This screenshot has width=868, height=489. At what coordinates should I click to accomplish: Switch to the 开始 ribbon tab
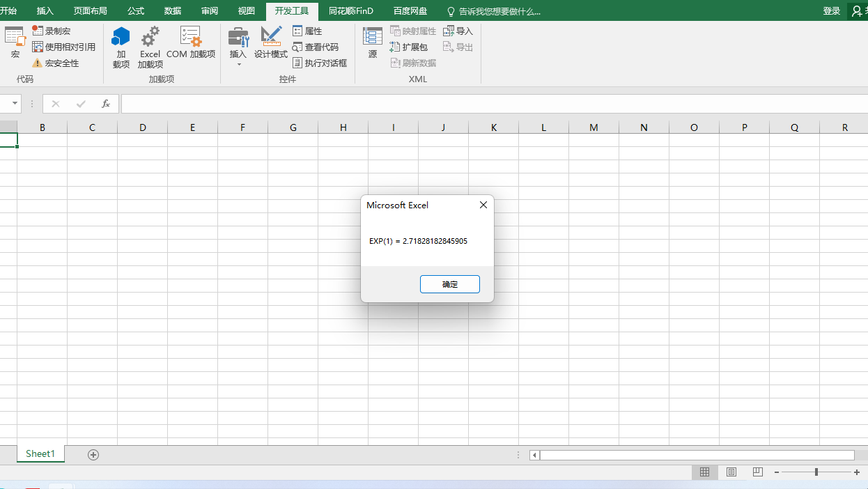point(8,11)
